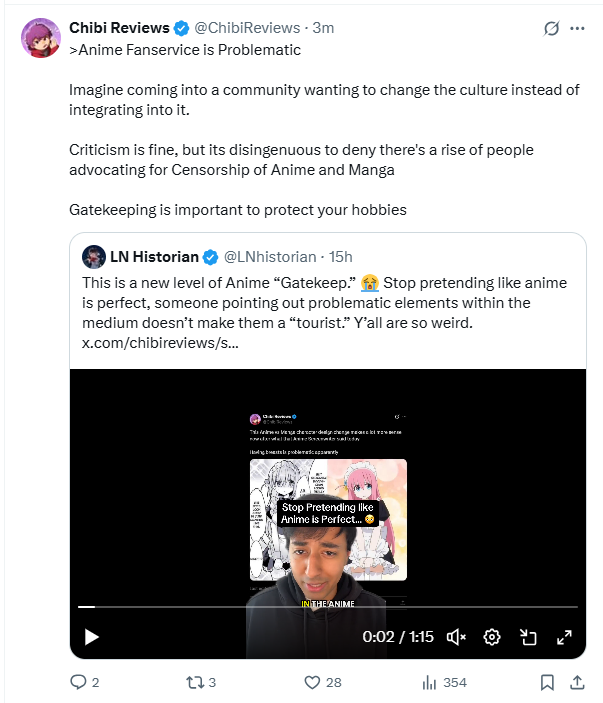Open the three-dot more options menu

coord(577,28)
